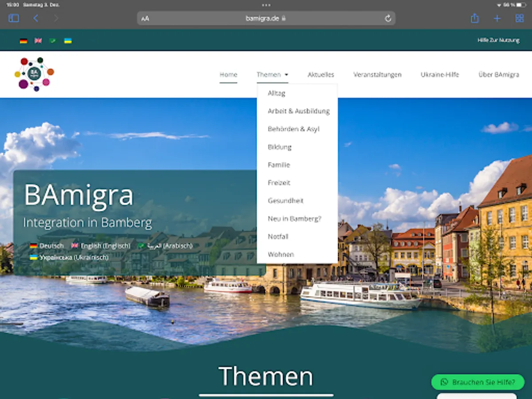
Task: Open a new tab with the plus icon
Action: (497, 18)
